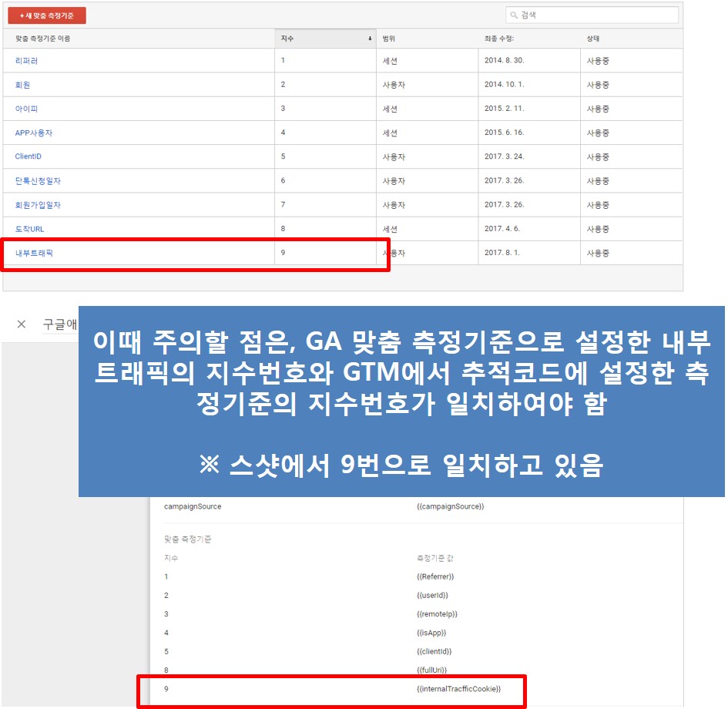
Task: Open the ClientID custom dimension link
Action: (x=29, y=156)
